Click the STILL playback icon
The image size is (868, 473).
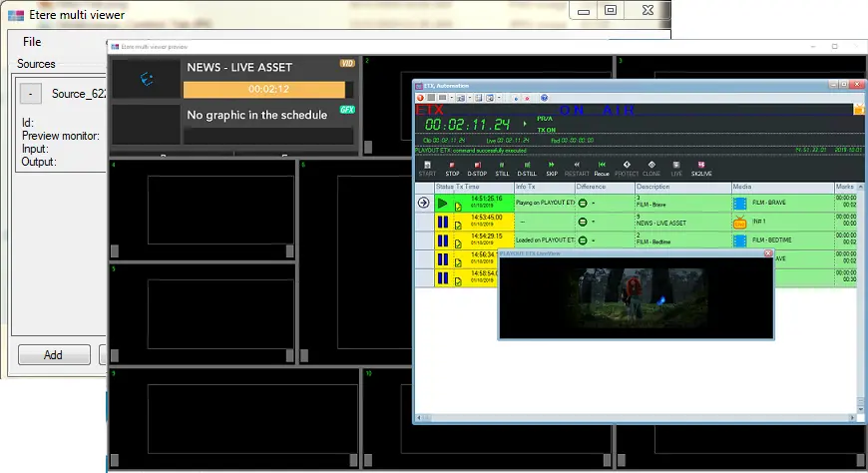pyautogui.click(x=502, y=167)
